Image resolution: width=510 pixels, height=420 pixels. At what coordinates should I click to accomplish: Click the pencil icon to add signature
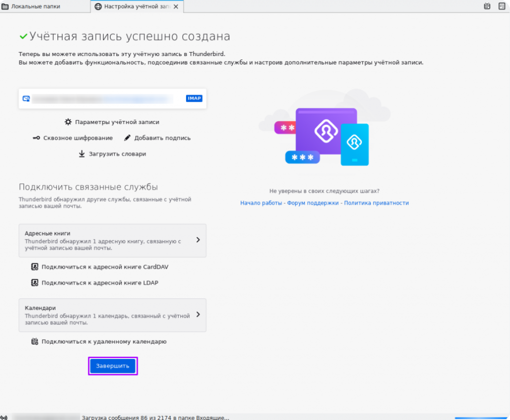(x=127, y=138)
